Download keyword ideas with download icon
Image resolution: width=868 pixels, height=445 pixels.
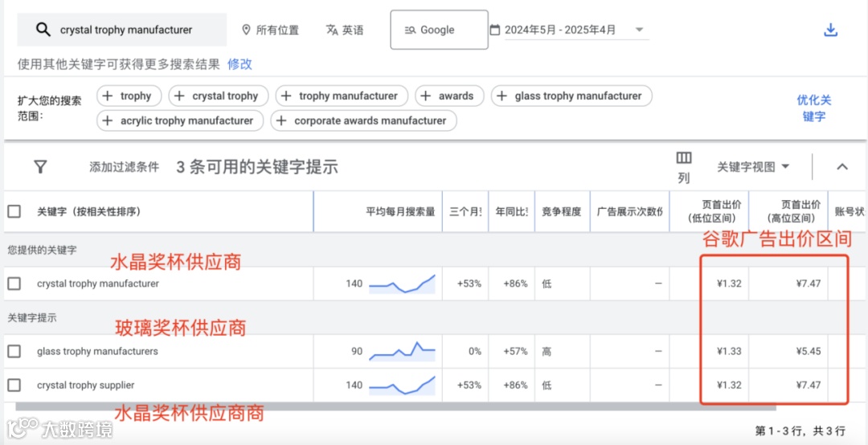830,30
